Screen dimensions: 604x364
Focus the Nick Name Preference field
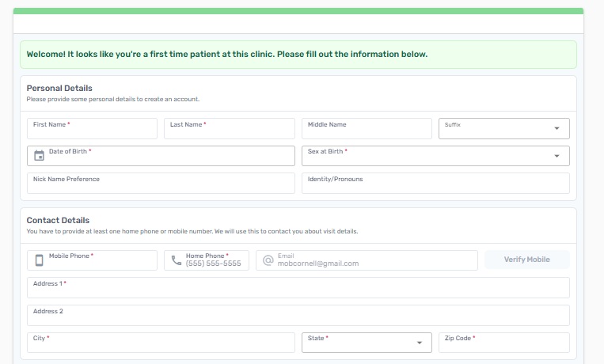click(x=161, y=184)
